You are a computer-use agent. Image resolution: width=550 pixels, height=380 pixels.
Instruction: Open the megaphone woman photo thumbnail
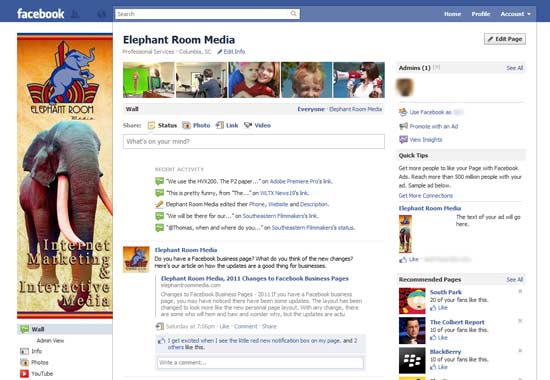(359, 80)
